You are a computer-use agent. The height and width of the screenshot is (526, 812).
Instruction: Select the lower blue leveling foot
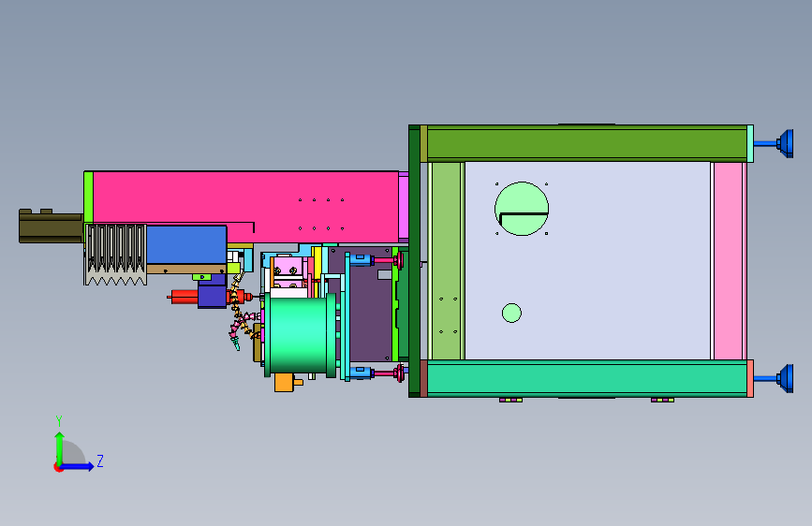coord(785,378)
